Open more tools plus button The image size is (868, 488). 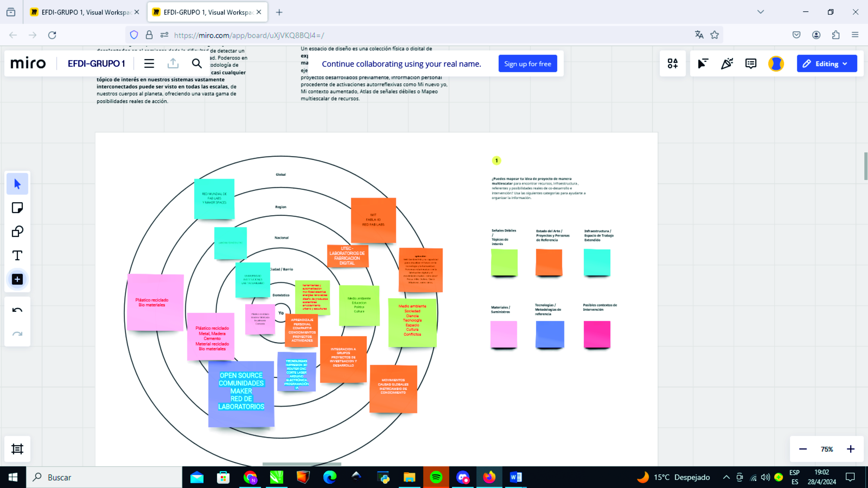coord(17,279)
